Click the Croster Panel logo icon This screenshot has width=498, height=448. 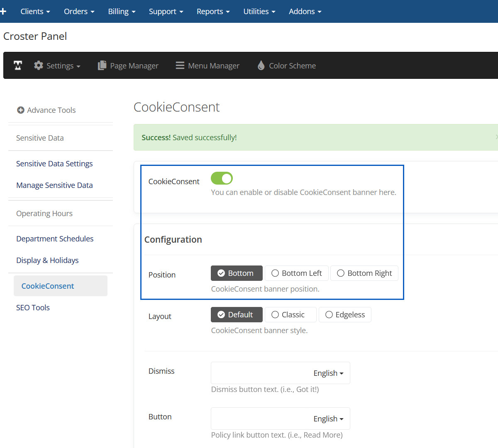[18, 66]
